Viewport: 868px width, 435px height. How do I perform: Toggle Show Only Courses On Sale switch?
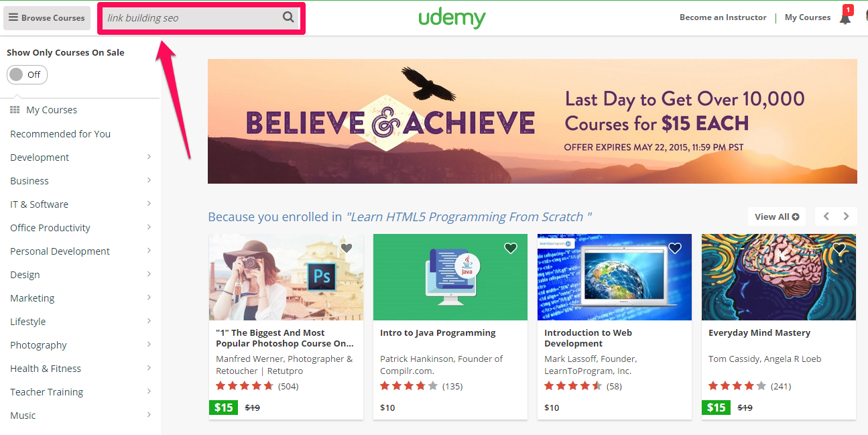[x=27, y=74]
